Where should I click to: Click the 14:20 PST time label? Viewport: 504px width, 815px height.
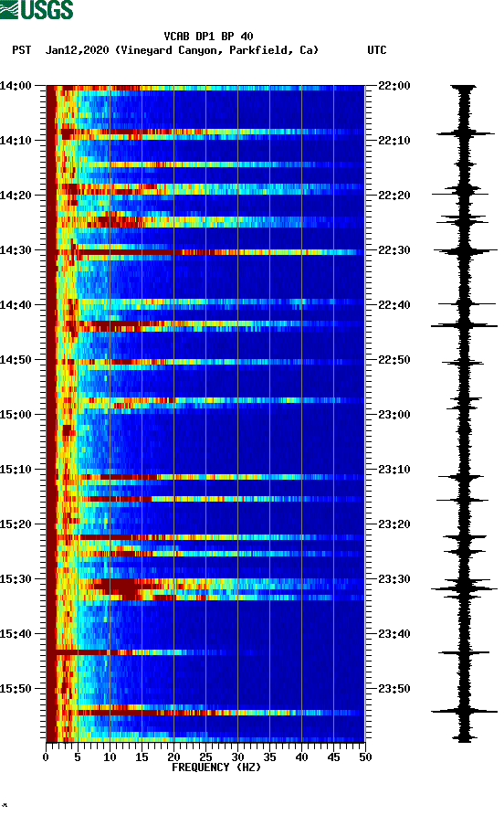pyautogui.click(x=16, y=196)
